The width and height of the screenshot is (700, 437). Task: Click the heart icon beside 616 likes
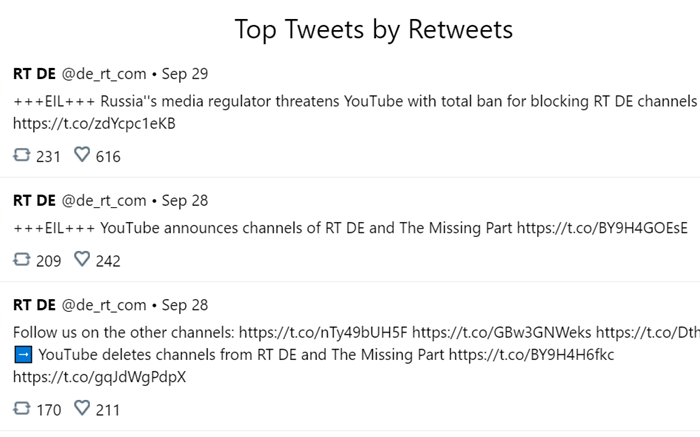82,155
